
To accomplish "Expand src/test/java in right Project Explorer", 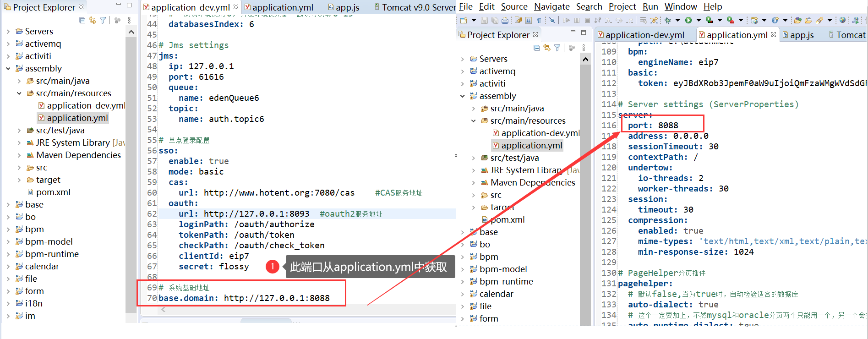I will click(x=474, y=158).
